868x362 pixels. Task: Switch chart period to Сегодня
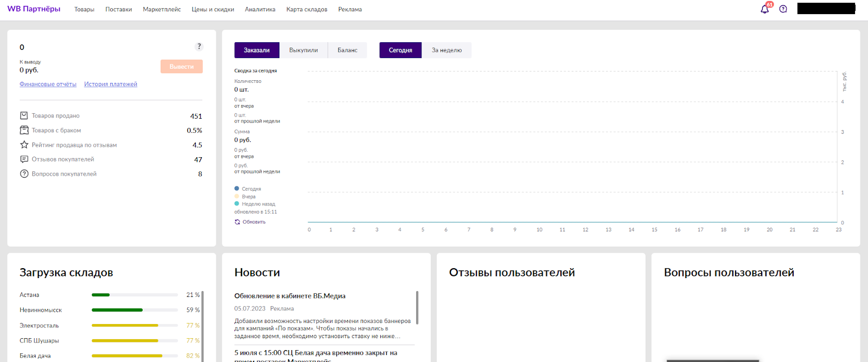point(400,50)
